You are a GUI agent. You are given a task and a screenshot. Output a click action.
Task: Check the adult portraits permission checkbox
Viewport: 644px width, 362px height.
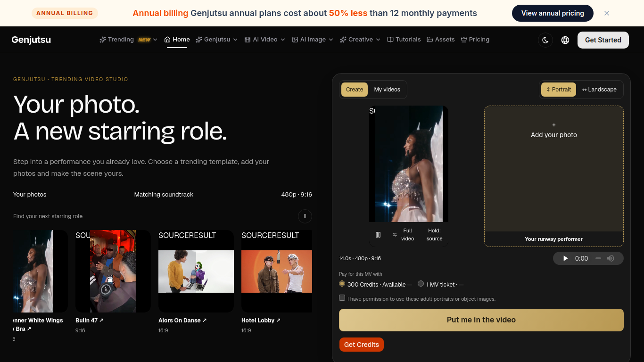(342, 298)
